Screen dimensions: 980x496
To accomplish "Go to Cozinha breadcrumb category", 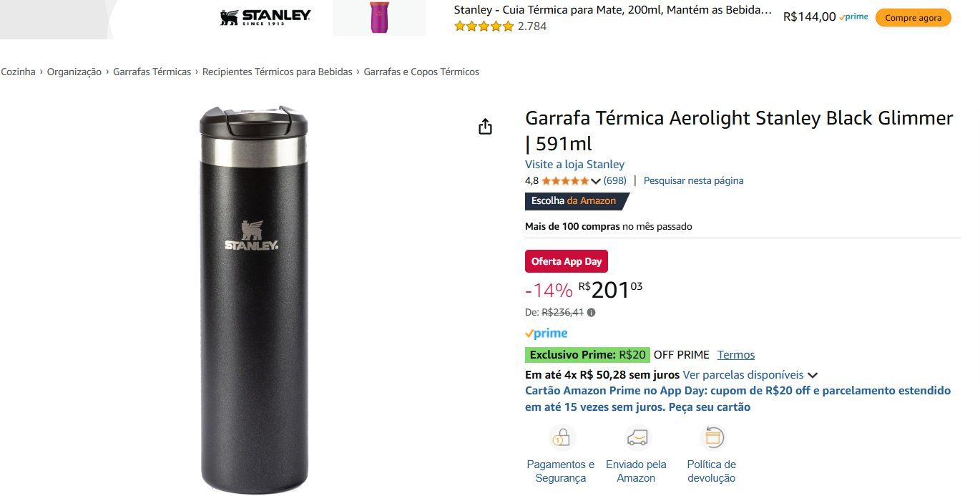I will click(18, 72).
